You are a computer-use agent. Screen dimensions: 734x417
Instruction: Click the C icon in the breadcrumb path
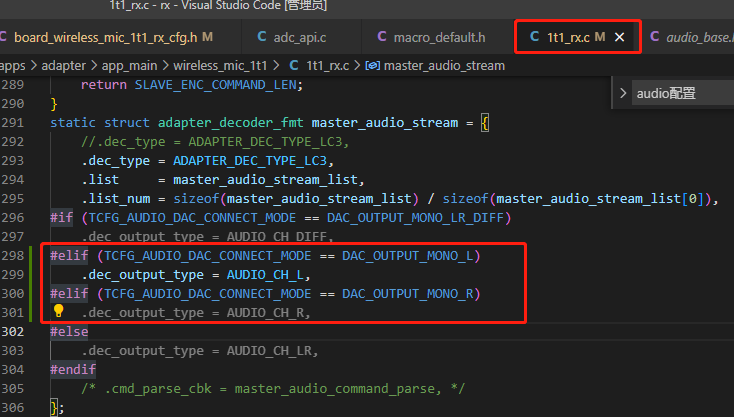pyautogui.click(x=294, y=66)
